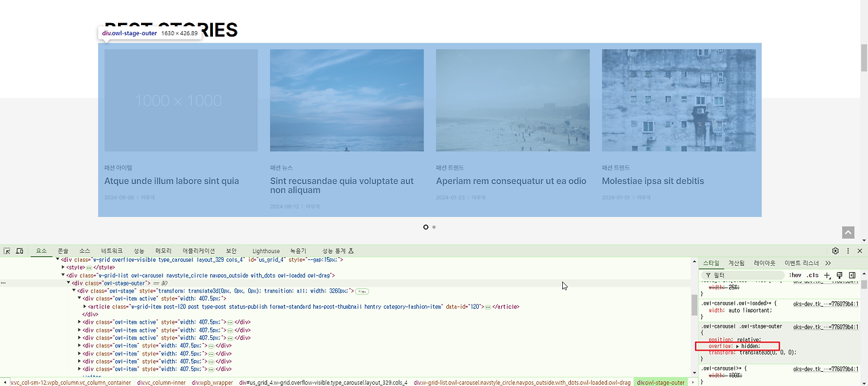Screen dimensions: 868x386
Task: Switch to the 계산됨 pane
Action: click(x=736, y=263)
